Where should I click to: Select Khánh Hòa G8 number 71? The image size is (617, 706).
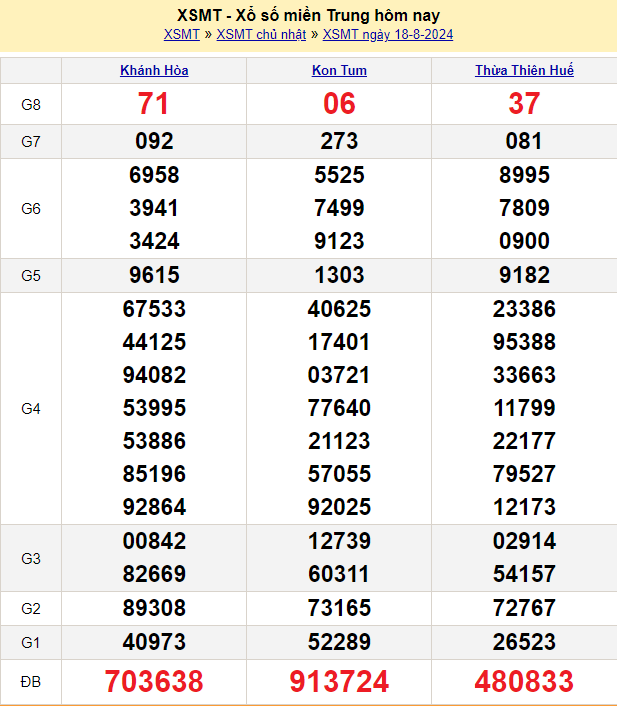(154, 104)
